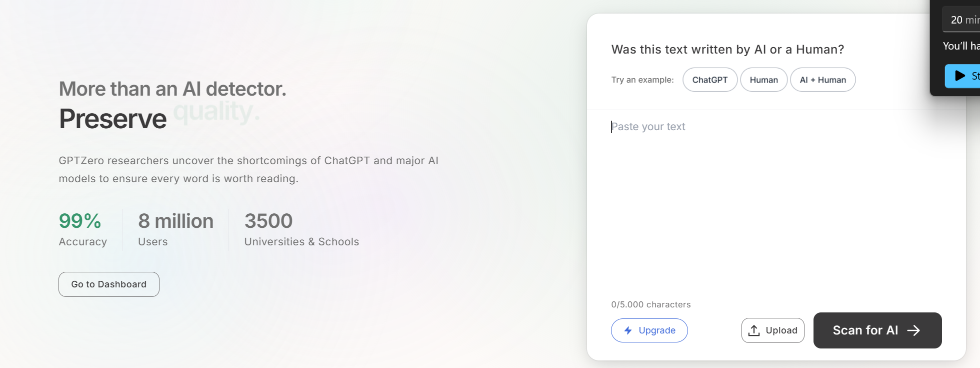Click the 'More than an AI detector' heading
This screenshot has width=980, height=368.
click(172, 89)
